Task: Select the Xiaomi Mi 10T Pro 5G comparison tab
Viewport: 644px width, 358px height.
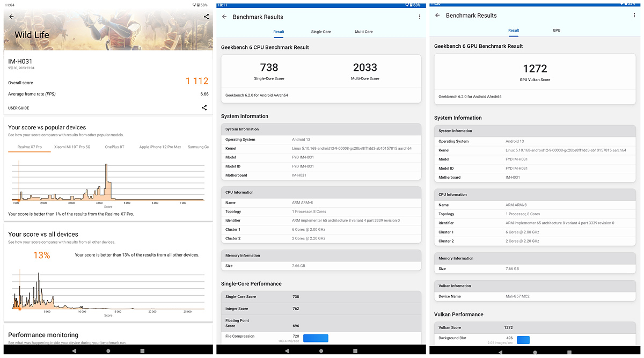Action: 72,147
